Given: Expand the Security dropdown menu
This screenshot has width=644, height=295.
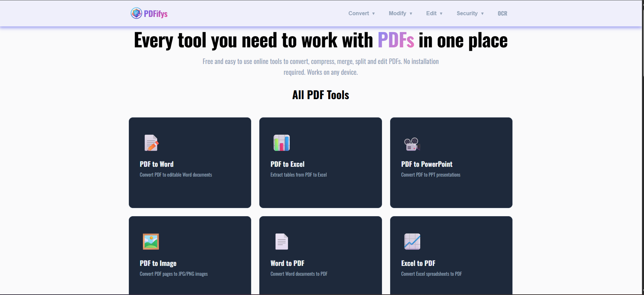Looking at the screenshot, I should click(470, 14).
